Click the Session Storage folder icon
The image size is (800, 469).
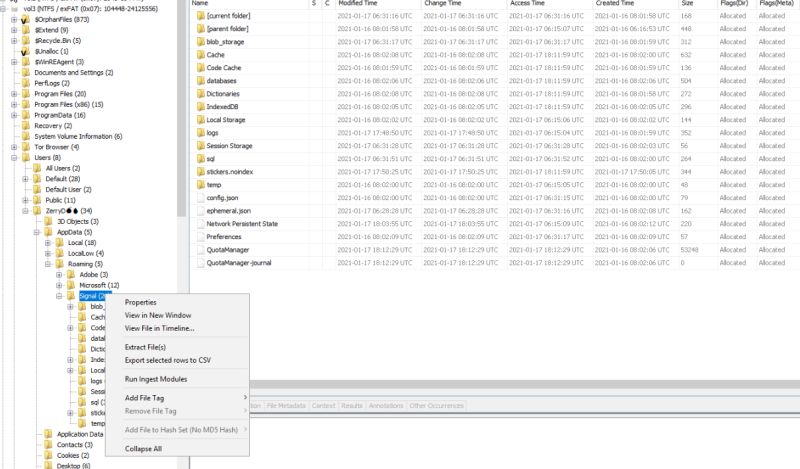[x=201, y=145]
